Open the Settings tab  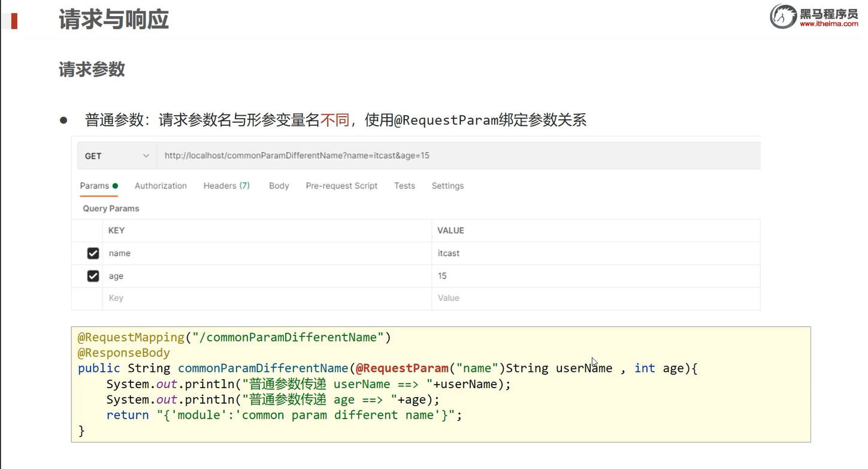447,186
